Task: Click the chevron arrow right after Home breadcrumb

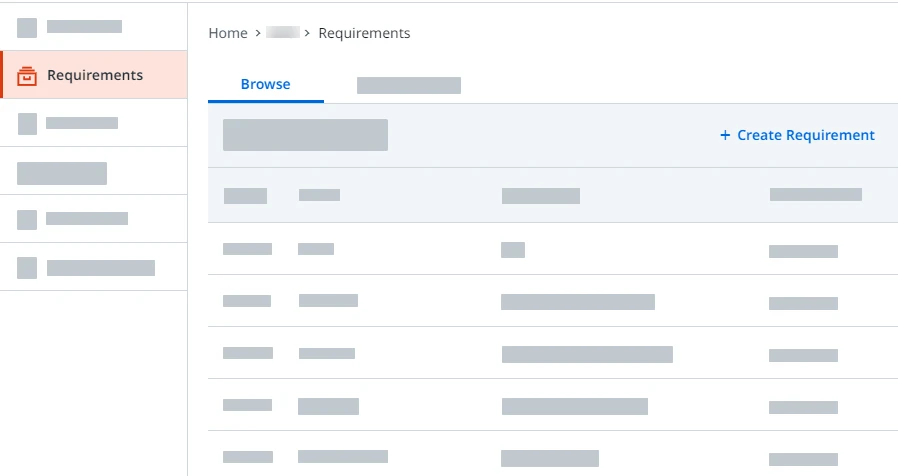Action: (258, 33)
